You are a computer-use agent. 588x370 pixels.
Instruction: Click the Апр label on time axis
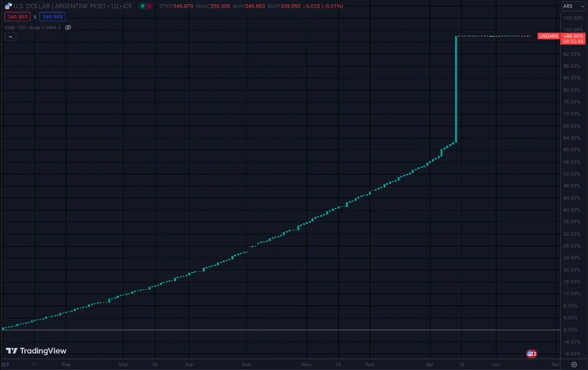coord(189,365)
